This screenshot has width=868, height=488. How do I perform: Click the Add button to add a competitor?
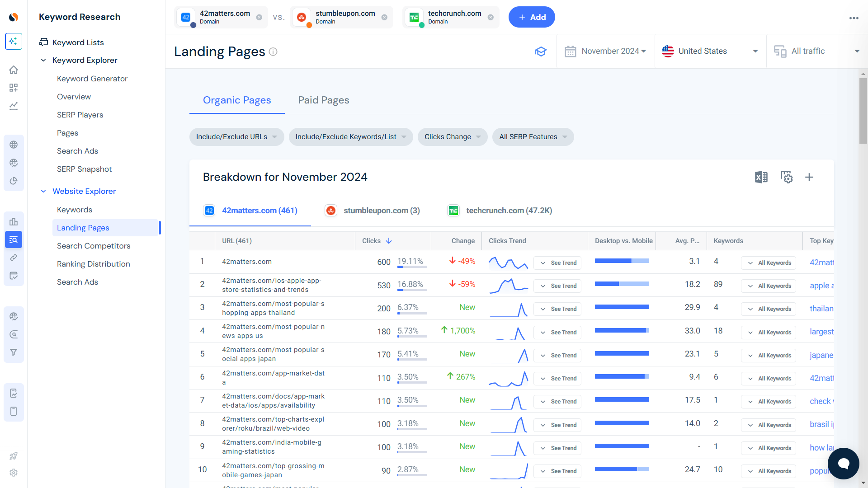[532, 17]
